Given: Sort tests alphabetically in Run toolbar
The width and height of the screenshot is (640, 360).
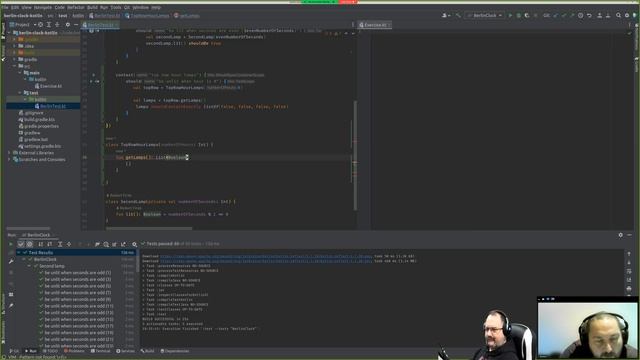Looking at the screenshot, I should [x=40, y=244].
